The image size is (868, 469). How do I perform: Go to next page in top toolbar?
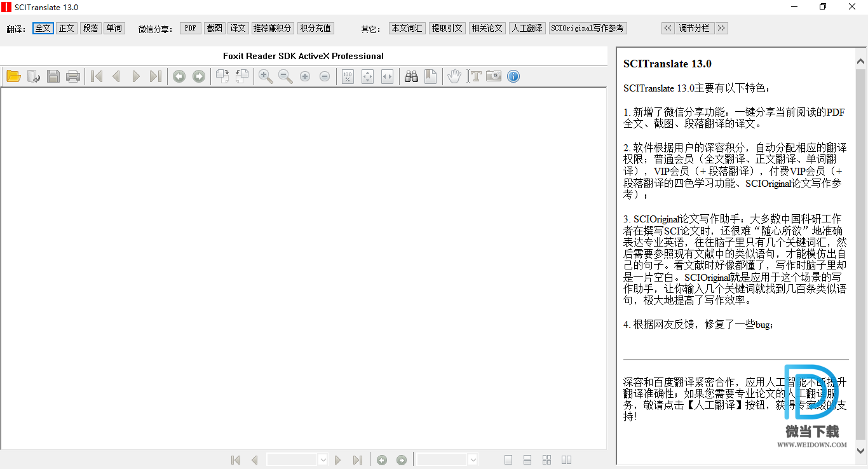click(136, 76)
